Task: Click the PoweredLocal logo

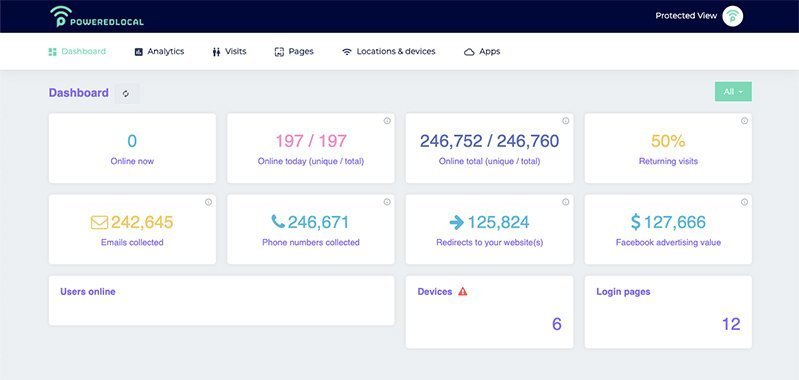Action: [x=97, y=16]
